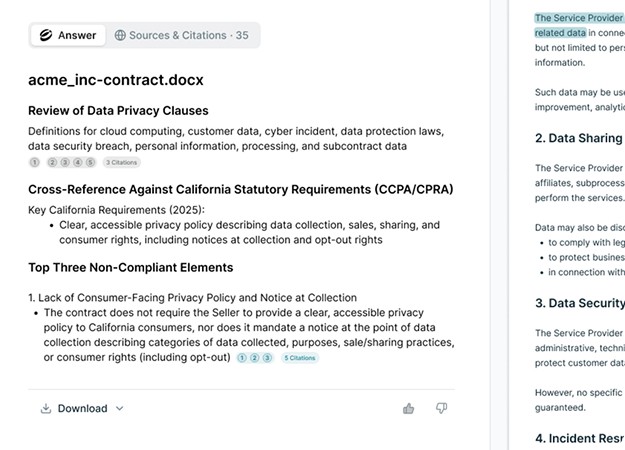Click the globe icon beside Sources
The height and width of the screenshot is (450, 625).
pos(120,35)
